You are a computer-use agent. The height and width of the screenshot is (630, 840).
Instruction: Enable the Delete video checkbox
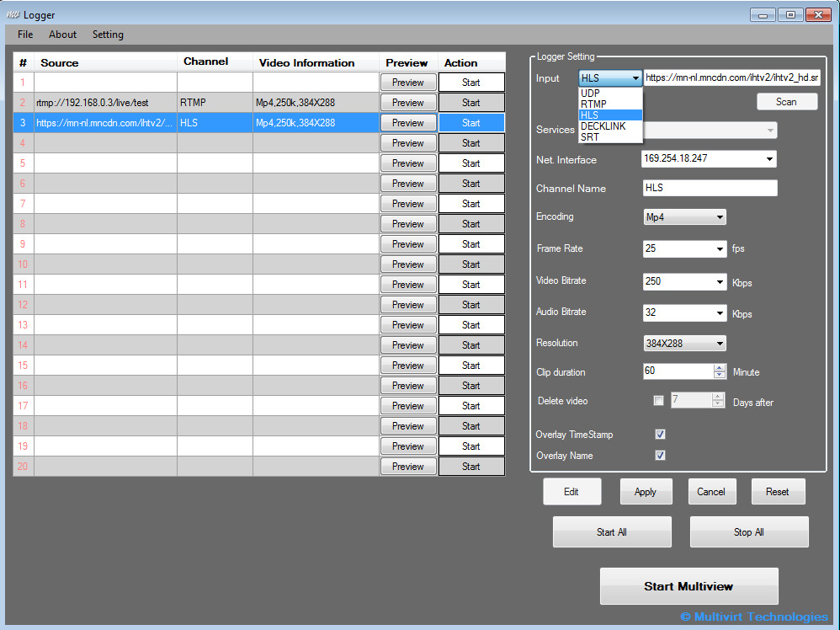(658, 401)
